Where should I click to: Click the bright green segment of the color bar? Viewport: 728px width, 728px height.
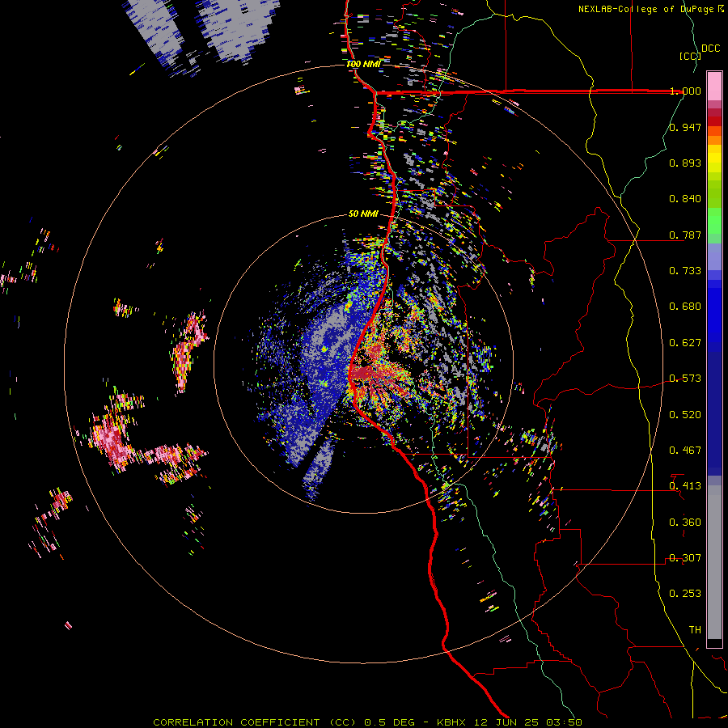coord(714,221)
